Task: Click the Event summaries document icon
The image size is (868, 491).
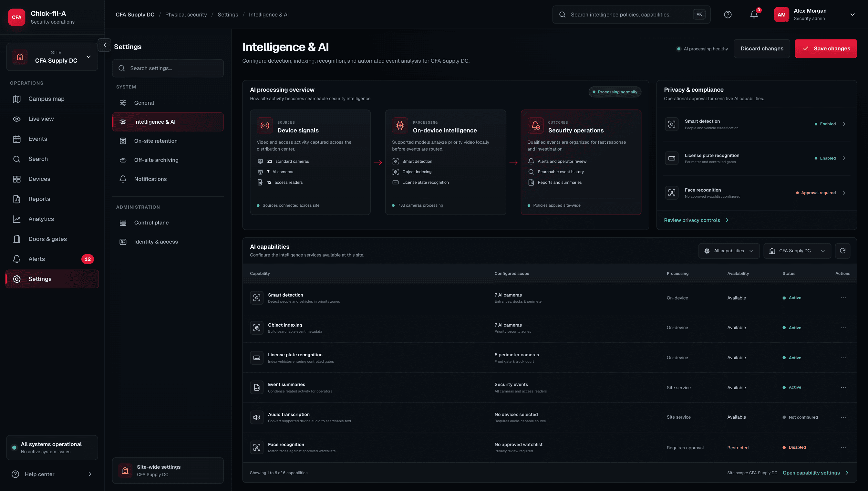Action: [x=257, y=388]
